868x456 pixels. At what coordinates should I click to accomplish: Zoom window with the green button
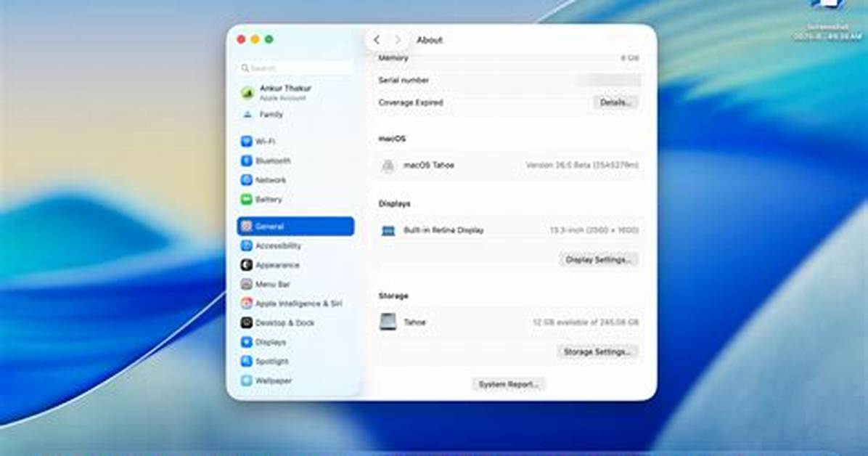(x=269, y=39)
